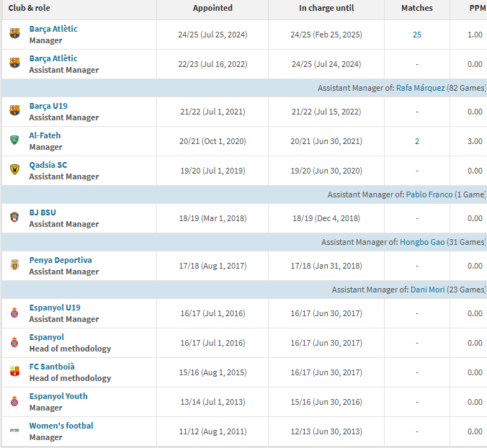Click the Penya Deportiva club crest

[x=14, y=264]
